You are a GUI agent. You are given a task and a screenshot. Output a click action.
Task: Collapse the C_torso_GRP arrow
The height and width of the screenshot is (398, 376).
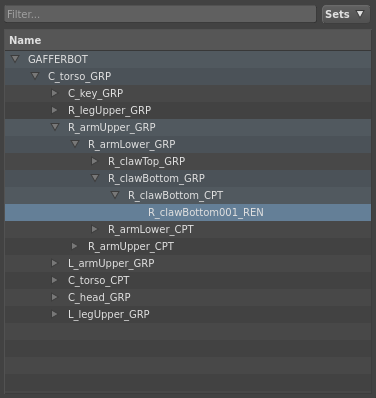[35, 76]
